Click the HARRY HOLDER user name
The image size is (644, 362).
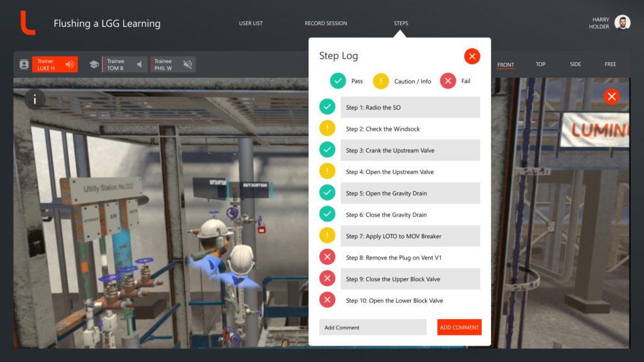[599, 23]
